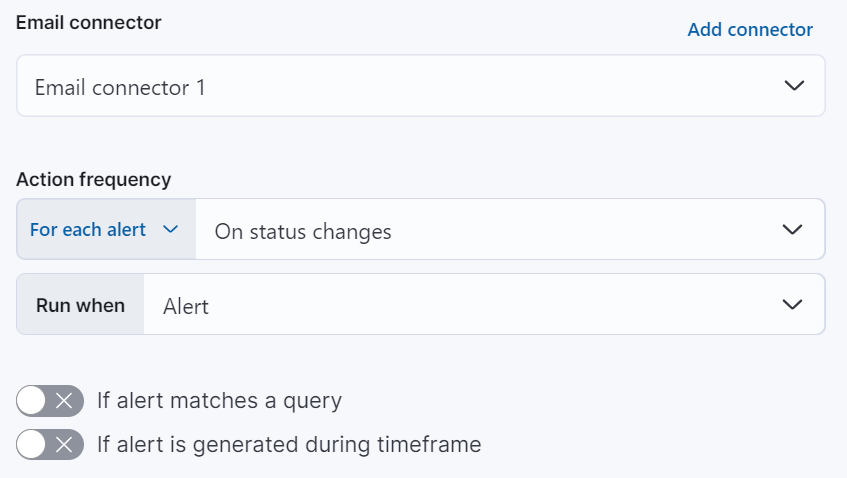Open the Email connector 1 select field

(400, 87)
